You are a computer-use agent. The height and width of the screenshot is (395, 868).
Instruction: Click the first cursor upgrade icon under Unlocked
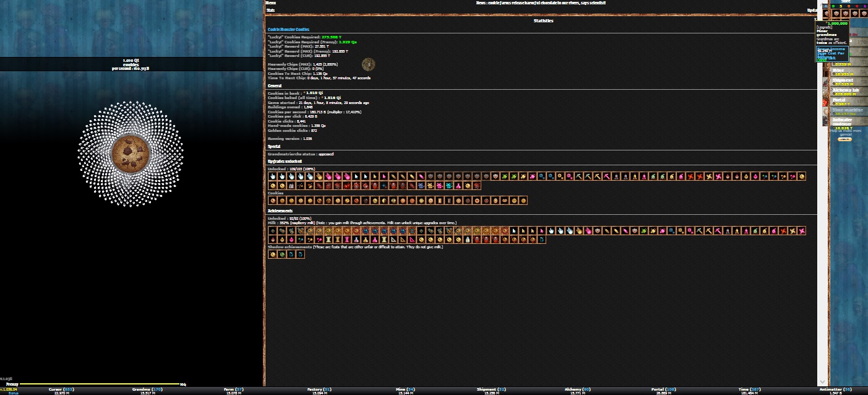pyautogui.click(x=272, y=176)
